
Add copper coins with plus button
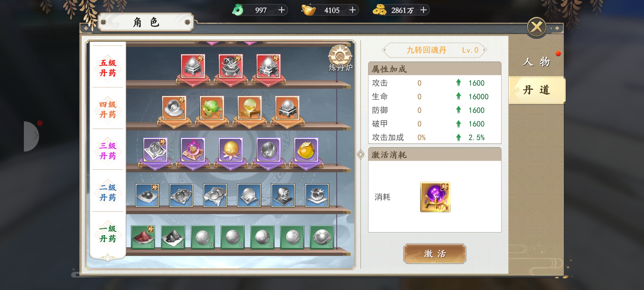coord(423,10)
